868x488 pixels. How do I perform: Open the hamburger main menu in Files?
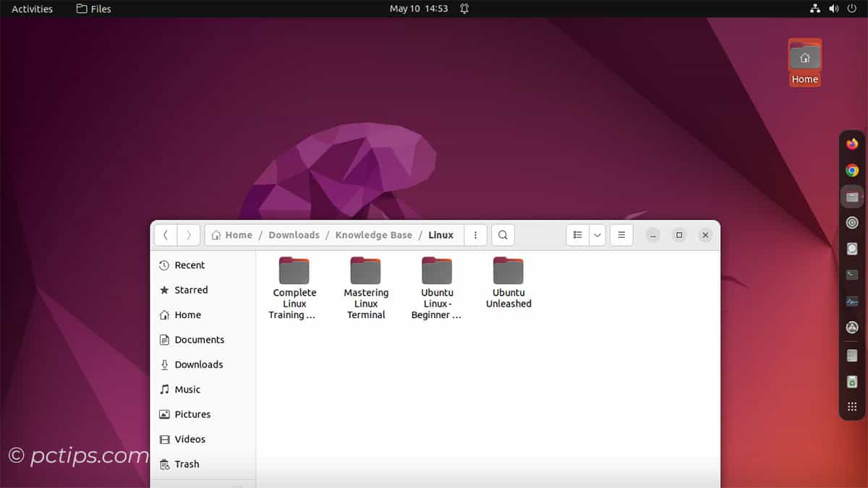[621, 235]
